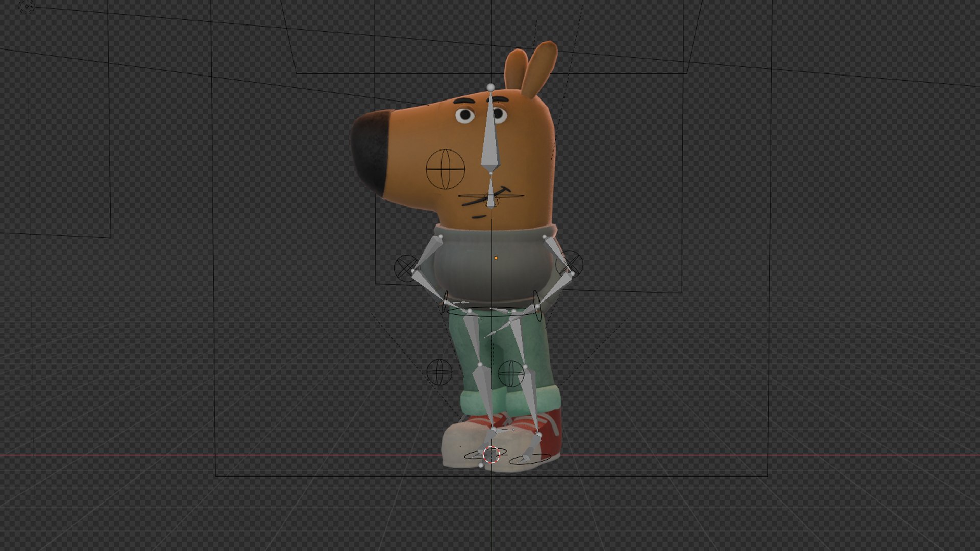Select the sphere empty outside the snout-side knee
This screenshot has width=980, height=551.
click(x=439, y=371)
